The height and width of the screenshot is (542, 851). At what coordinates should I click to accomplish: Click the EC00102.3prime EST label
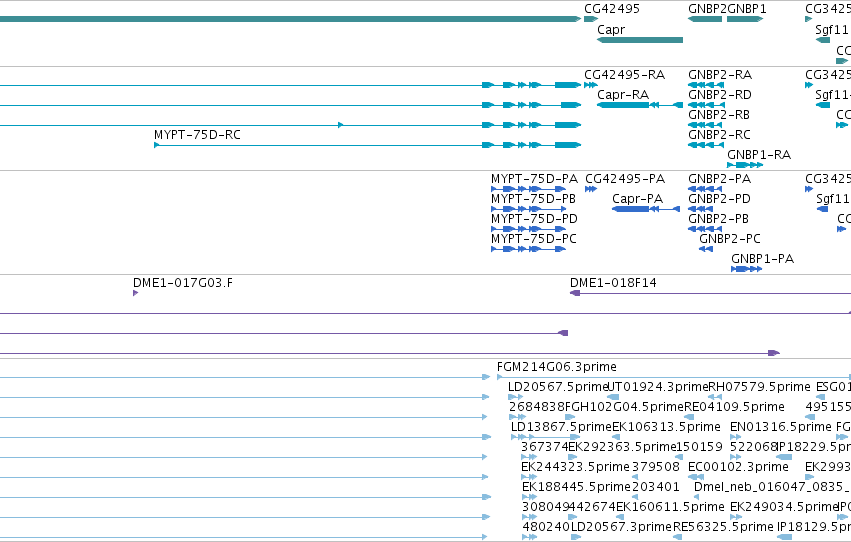click(738, 467)
